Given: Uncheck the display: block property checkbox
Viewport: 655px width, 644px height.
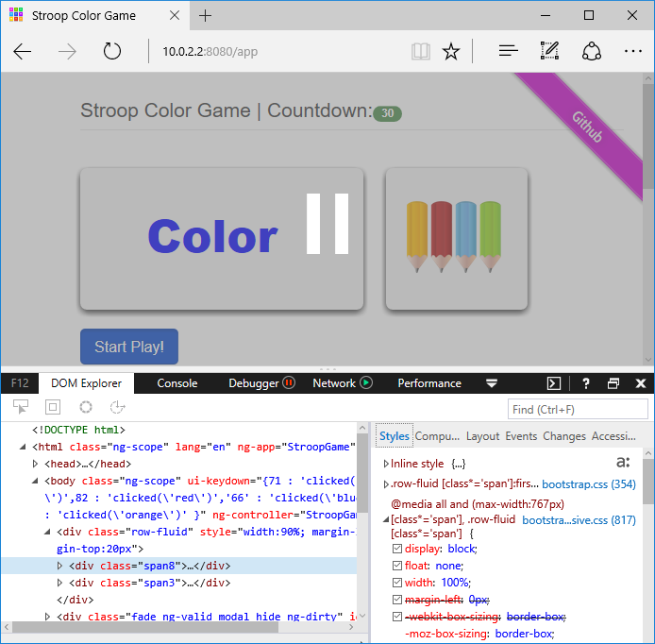Looking at the screenshot, I should tap(397, 549).
